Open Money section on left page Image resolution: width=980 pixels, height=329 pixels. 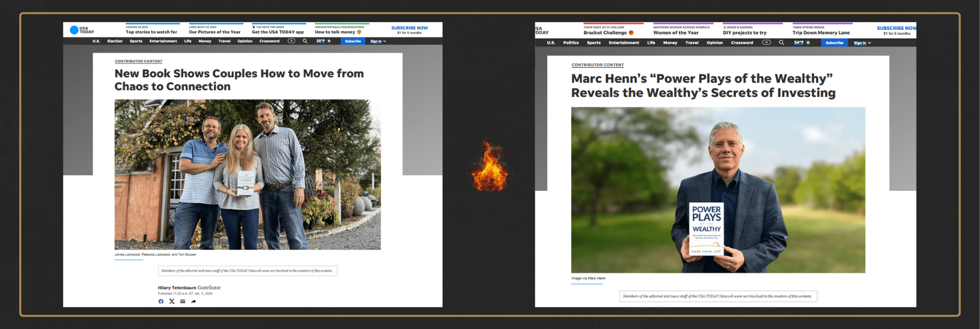coord(205,41)
